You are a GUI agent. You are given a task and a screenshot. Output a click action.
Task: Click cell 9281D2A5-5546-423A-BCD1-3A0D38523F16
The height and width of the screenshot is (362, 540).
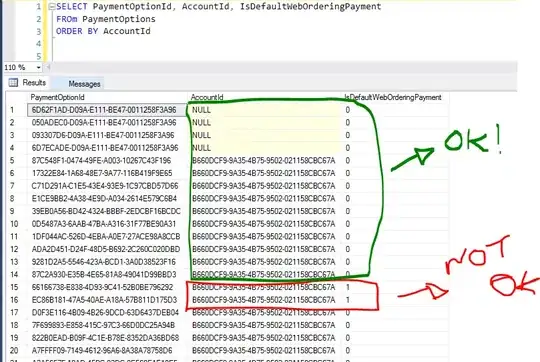point(107,262)
